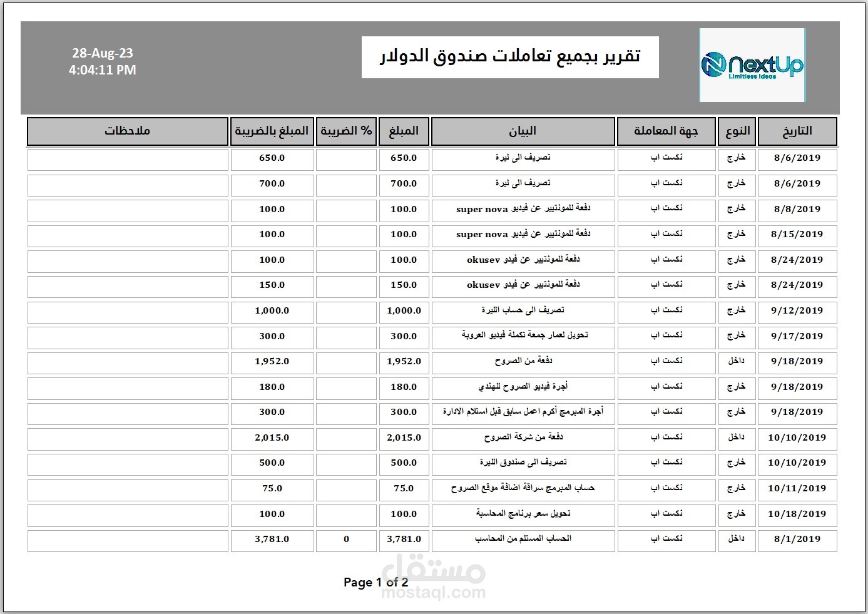Click the % الضريبة column header
Image resolution: width=868 pixels, height=614 pixels.
click(346, 131)
